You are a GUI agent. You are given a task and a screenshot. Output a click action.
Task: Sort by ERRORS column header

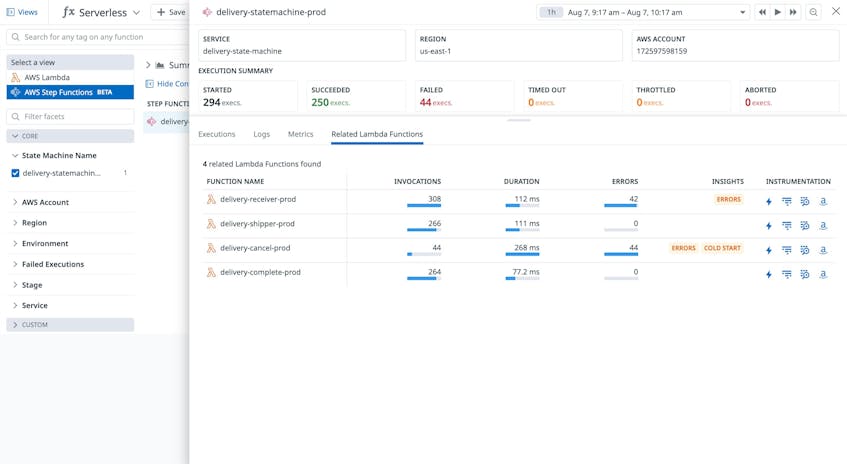(625, 181)
